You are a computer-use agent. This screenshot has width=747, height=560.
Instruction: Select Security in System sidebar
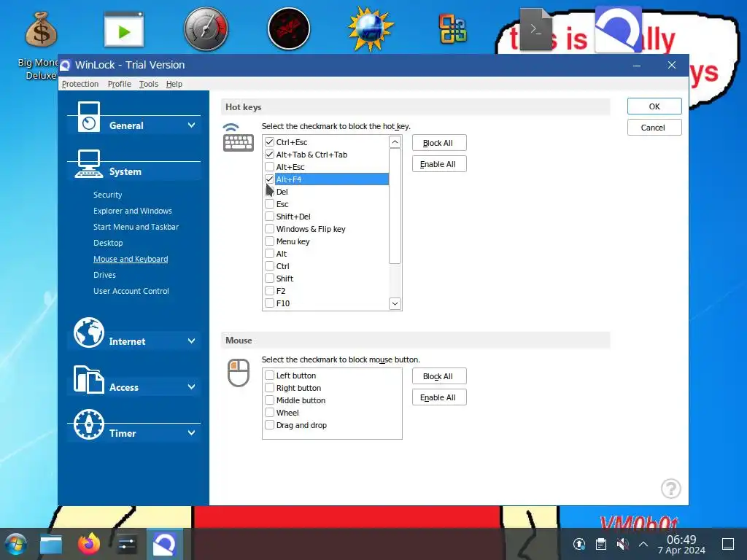[108, 195]
